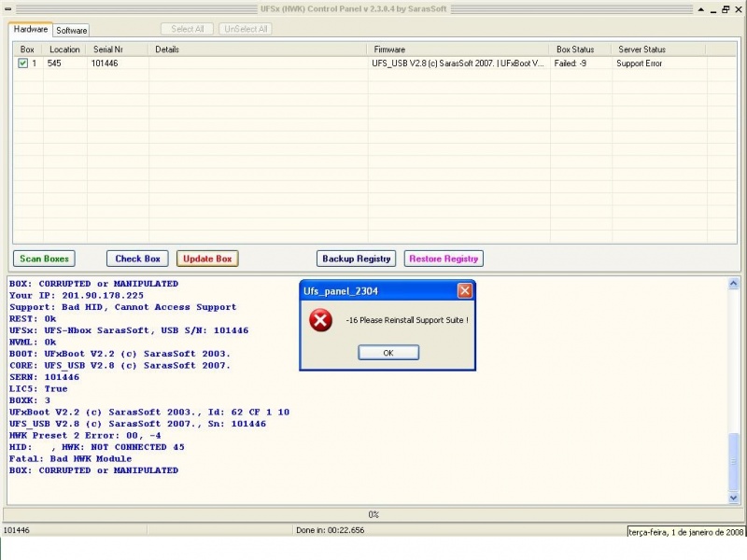Click the Restore Registry button
Image resolution: width=747 pixels, height=560 pixels.
[444, 259]
